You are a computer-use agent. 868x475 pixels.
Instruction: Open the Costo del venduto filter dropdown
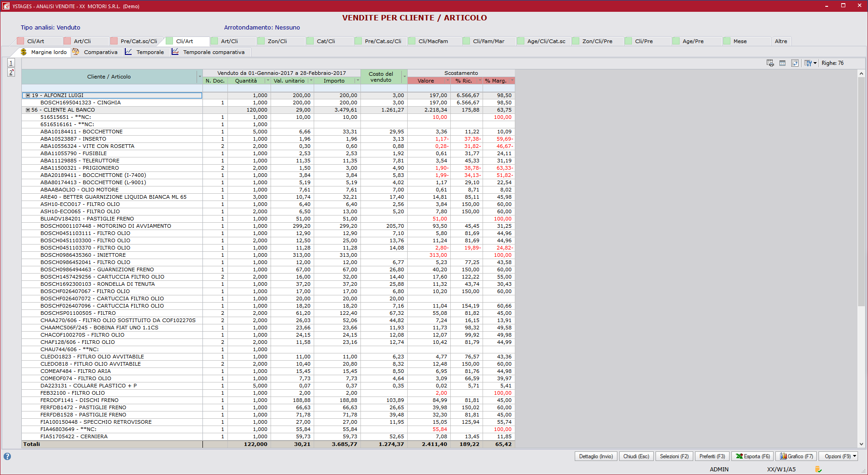(x=404, y=77)
